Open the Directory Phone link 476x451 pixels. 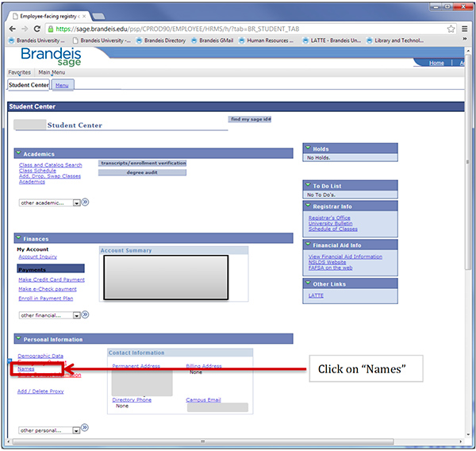tap(132, 400)
